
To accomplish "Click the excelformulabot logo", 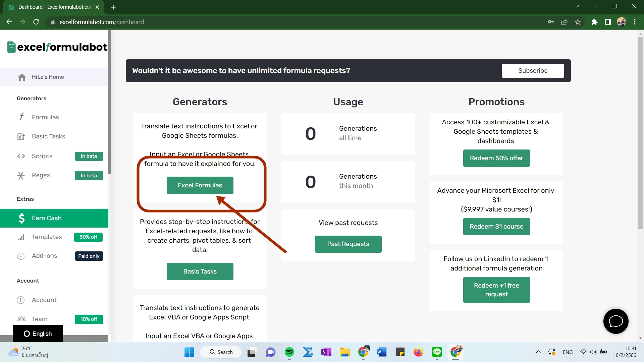I will (x=57, y=47).
